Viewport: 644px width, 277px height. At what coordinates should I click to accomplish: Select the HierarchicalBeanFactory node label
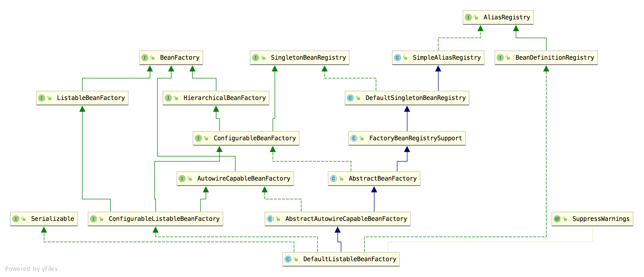(224, 98)
